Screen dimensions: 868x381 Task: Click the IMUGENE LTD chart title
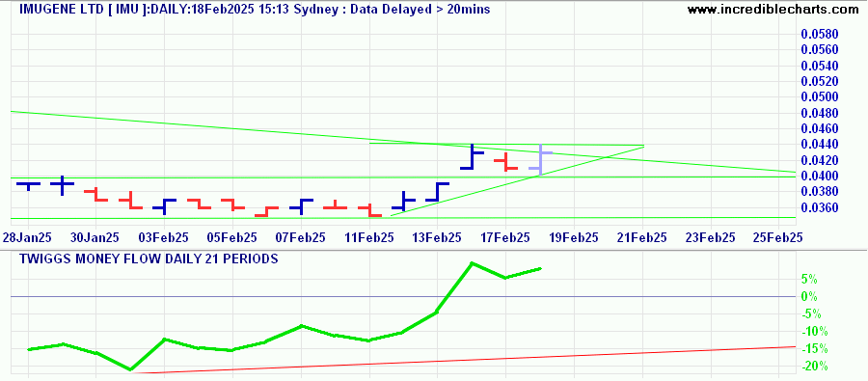[x=255, y=10]
